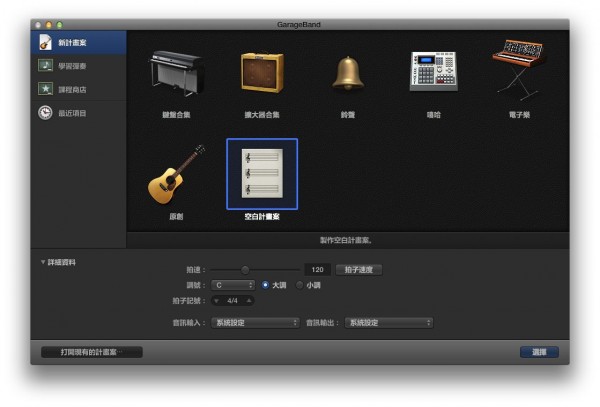
Task: Select the 大調 major radio button
Action: (x=266, y=285)
